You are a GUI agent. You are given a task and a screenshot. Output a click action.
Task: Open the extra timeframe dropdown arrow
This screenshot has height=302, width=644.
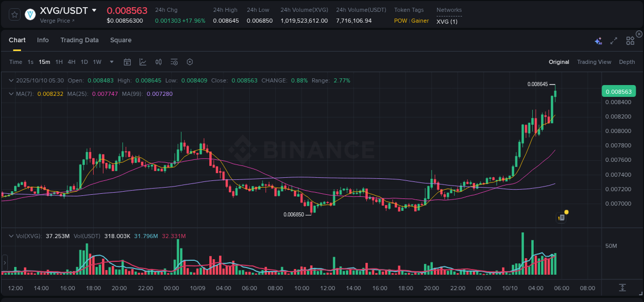[x=111, y=61]
